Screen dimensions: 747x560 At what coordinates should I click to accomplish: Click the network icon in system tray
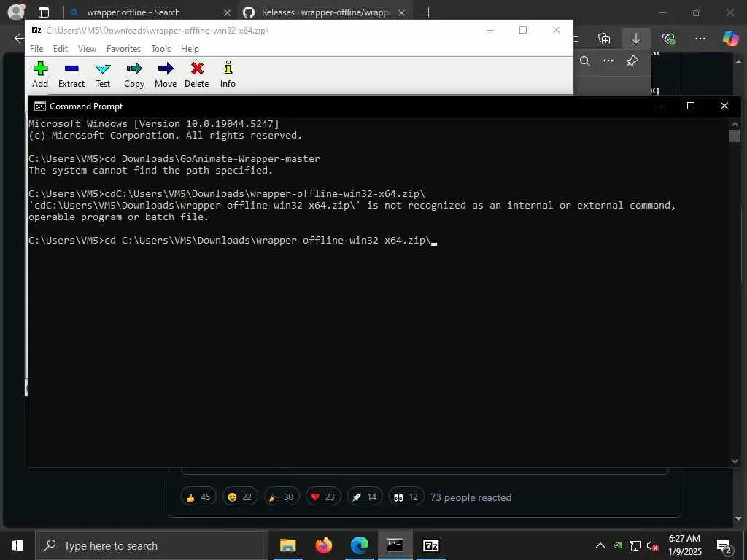(635, 545)
